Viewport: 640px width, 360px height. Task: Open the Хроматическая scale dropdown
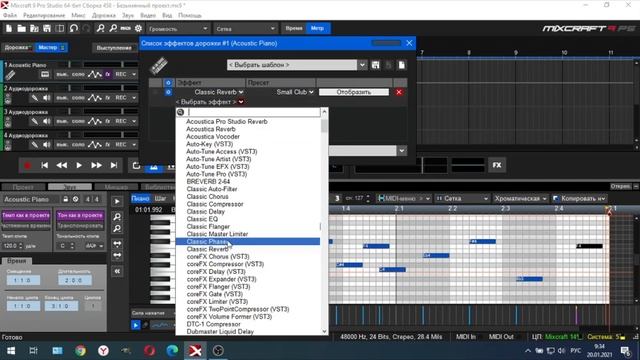coord(521,199)
